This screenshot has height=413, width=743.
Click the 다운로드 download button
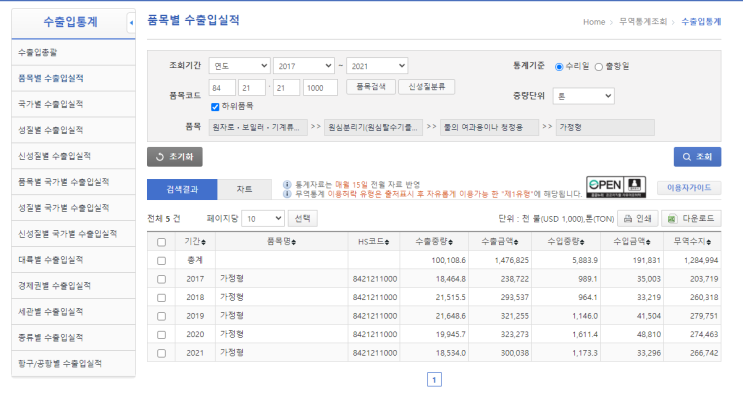(x=691, y=217)
